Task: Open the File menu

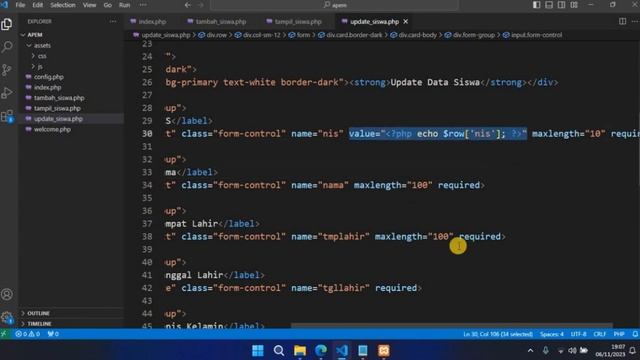Action: [20, 5]
